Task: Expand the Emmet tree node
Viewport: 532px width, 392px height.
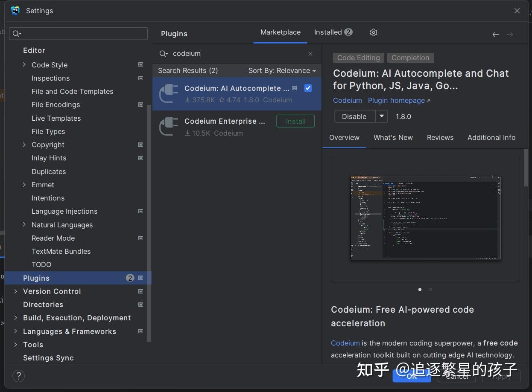Action: point(24,185)
